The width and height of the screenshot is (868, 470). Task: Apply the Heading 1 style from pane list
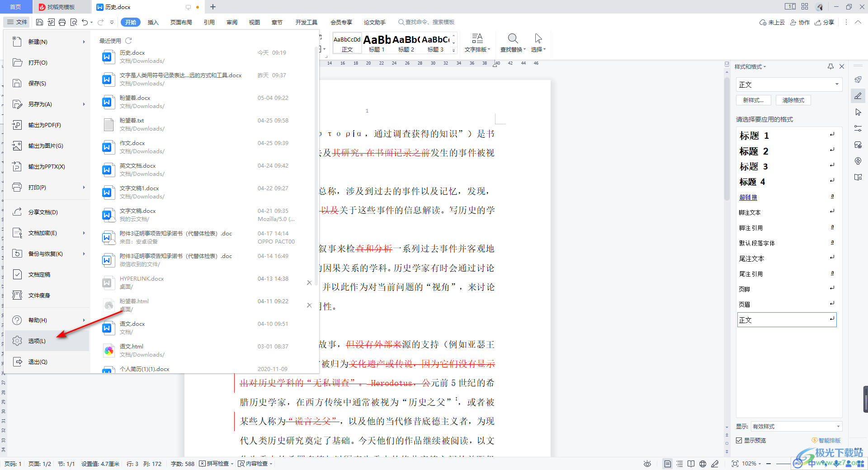click(787, 136)
